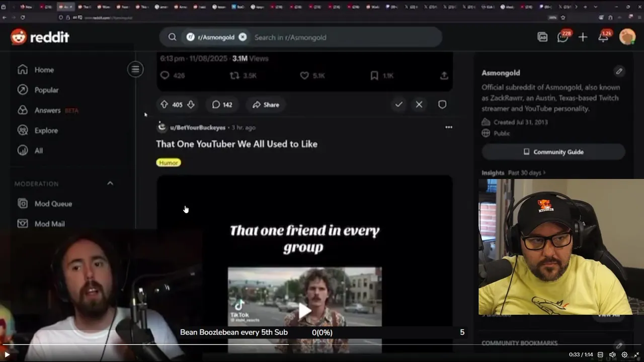Viewport: 644px width, 362px height.
Task: Open the user avatar menu
Action: coord(627,37)
